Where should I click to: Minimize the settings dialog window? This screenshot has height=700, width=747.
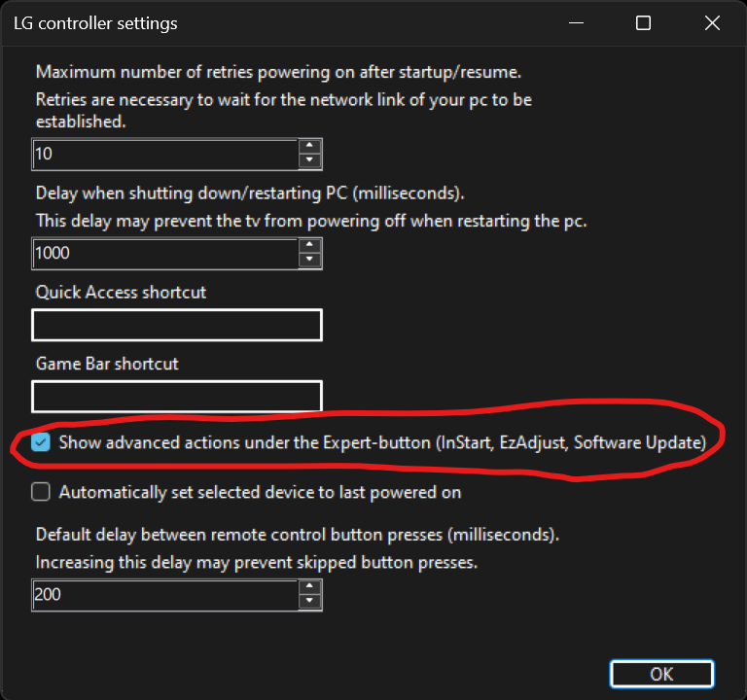point(576,23)
